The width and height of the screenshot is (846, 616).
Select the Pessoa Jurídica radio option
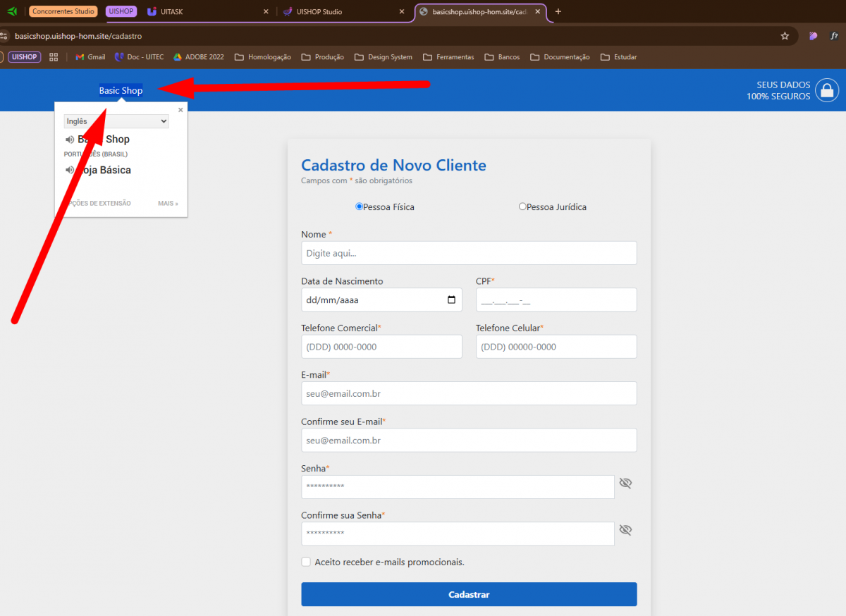(522, 207)
